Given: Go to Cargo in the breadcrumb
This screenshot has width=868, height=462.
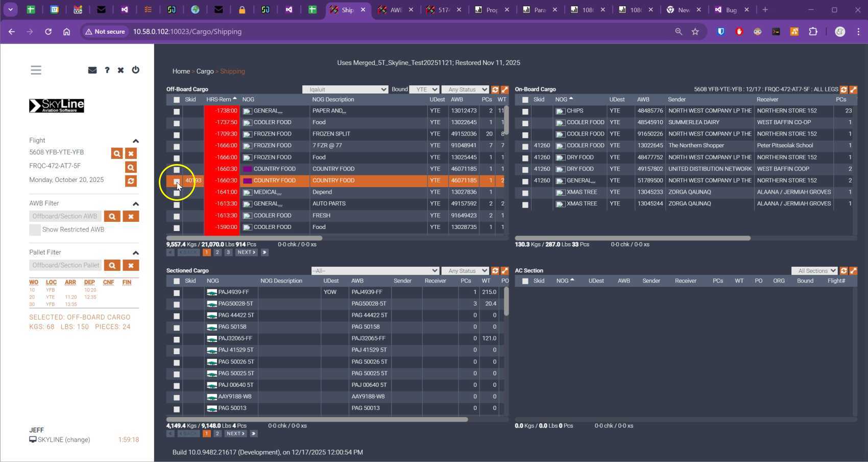Looking at the screenshot, I should (205, 72).
